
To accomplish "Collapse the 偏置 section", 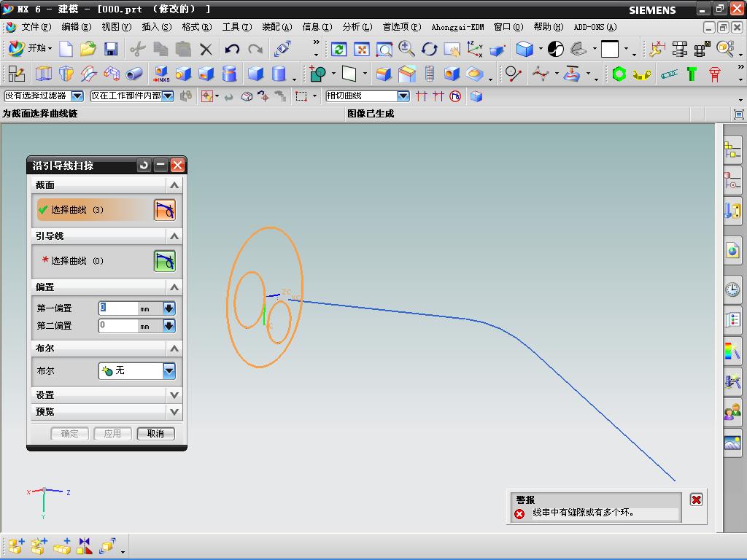I will pyautogui.click(x=174, y=287).
